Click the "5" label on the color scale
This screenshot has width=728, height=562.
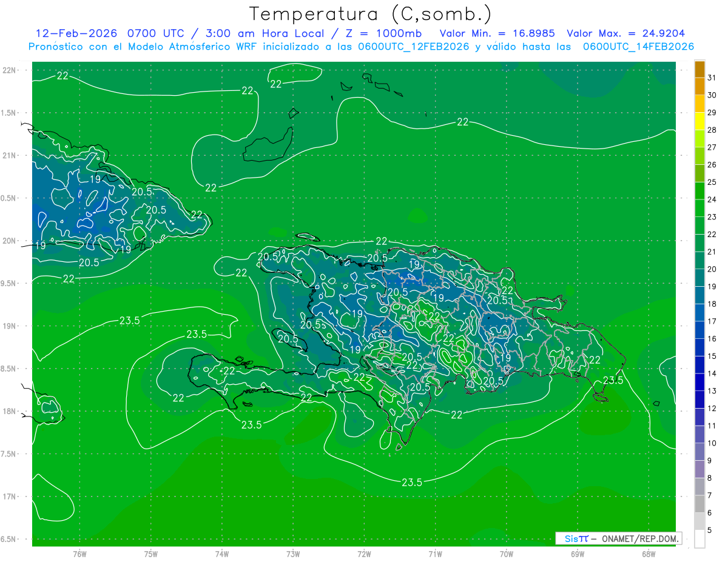(x=710, y=530)
